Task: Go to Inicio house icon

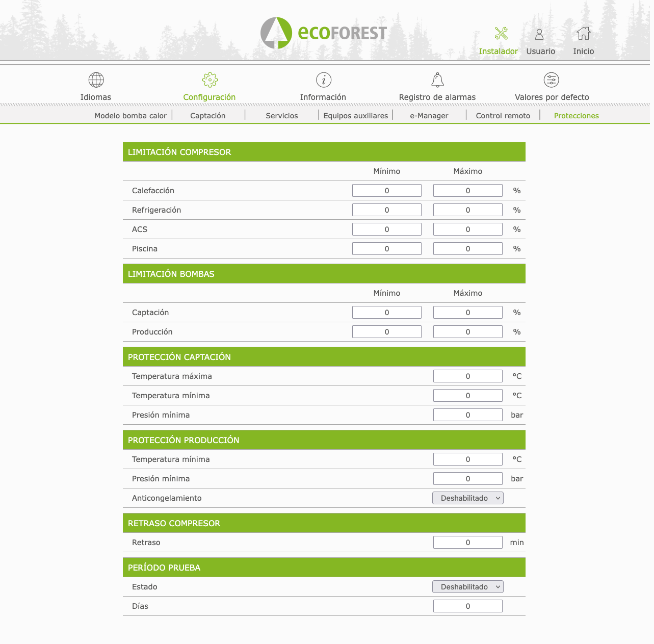Action: click(x=583, y=34)
